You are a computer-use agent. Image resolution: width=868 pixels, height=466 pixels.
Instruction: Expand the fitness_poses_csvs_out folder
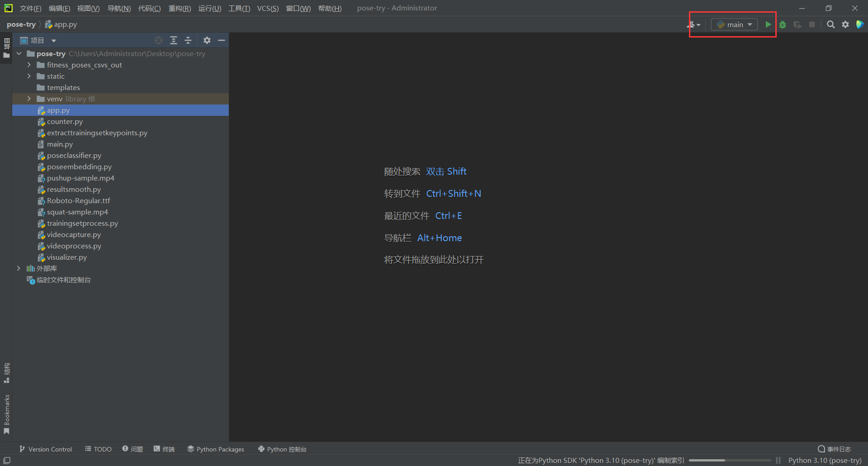[29, 65]
